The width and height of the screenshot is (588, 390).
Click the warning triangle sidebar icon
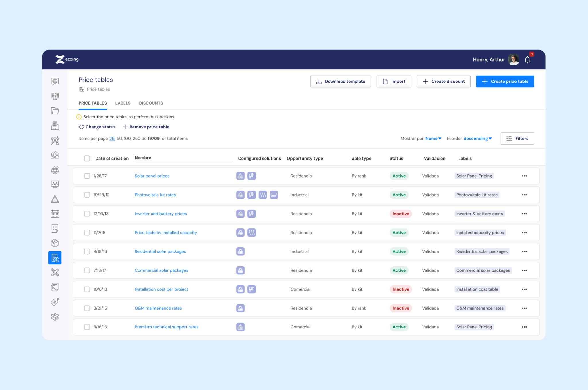click(x=55, y=199)
